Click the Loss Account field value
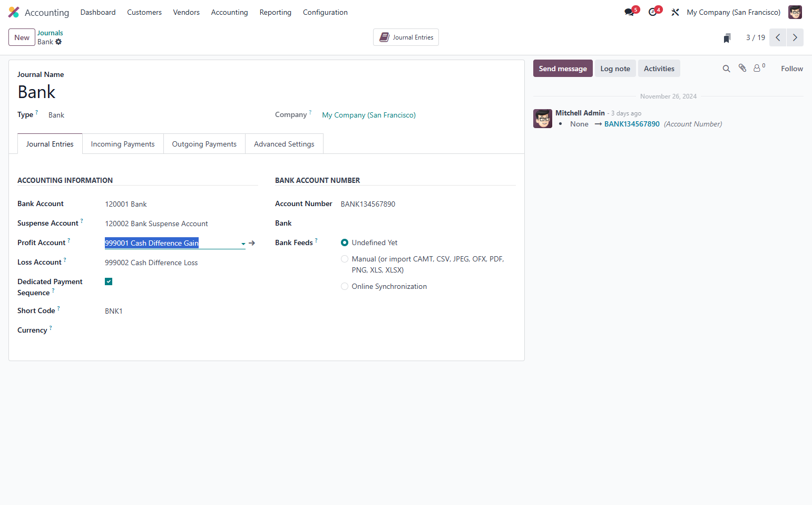Image resolution: width=812 pixels, height=505 pixels. (181, 263)
